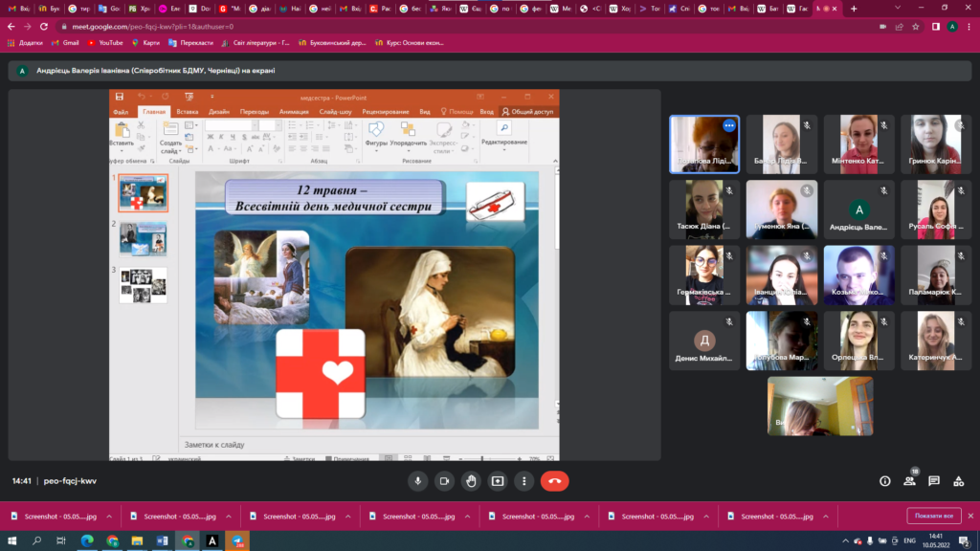The height and width of the screenshot is (551, 980).
Task: Show the participants list panel
Action: click(909, 481)
